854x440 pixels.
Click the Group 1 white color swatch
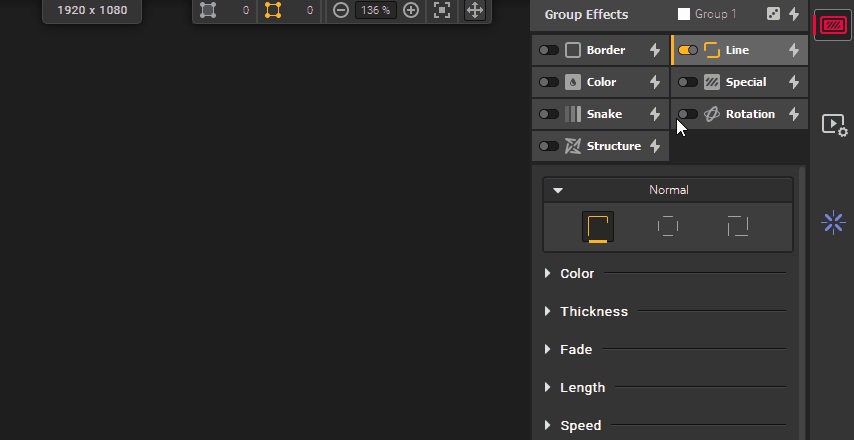click(684, 14)
